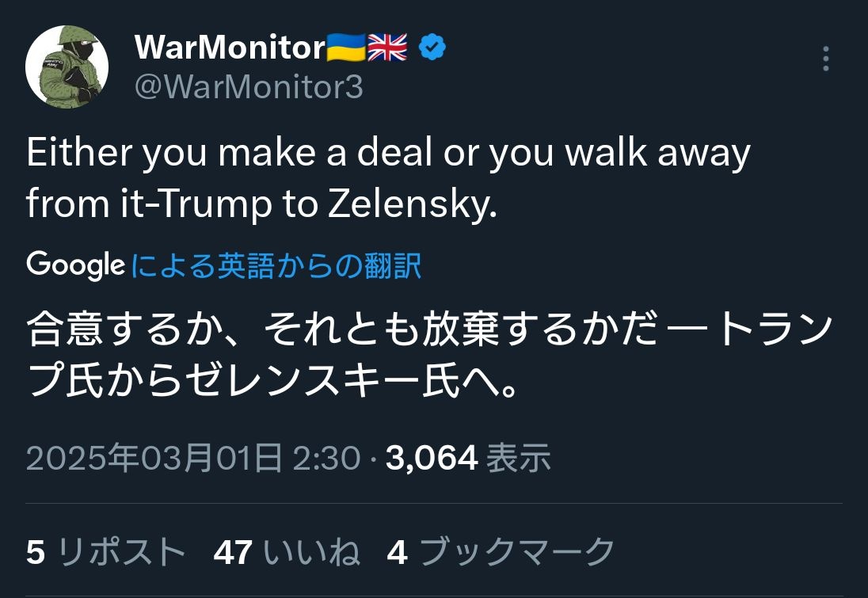This screenshot has height=598, width=868.
Task: Click the blue verified checkmark badge
Action: (432, 48)
